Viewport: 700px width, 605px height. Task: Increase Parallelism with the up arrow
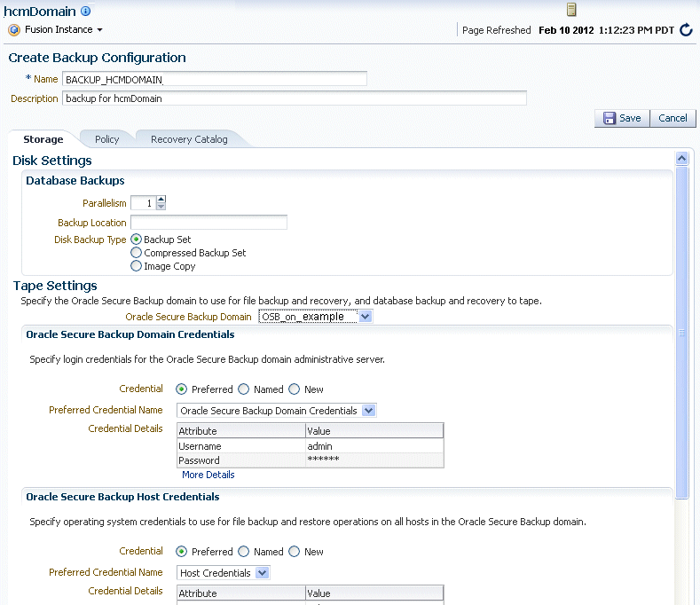point(161,199)
